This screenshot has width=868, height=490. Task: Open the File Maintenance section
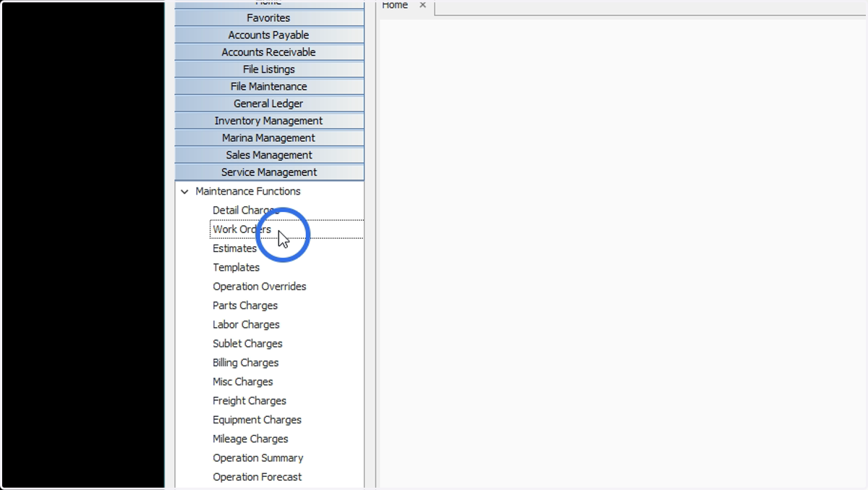[x=269, y=86]
